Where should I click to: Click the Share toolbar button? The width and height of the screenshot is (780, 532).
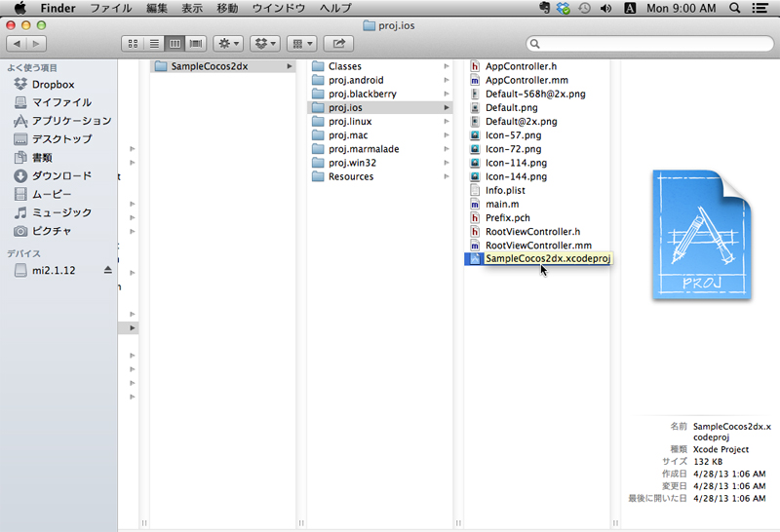coord(338,44)
